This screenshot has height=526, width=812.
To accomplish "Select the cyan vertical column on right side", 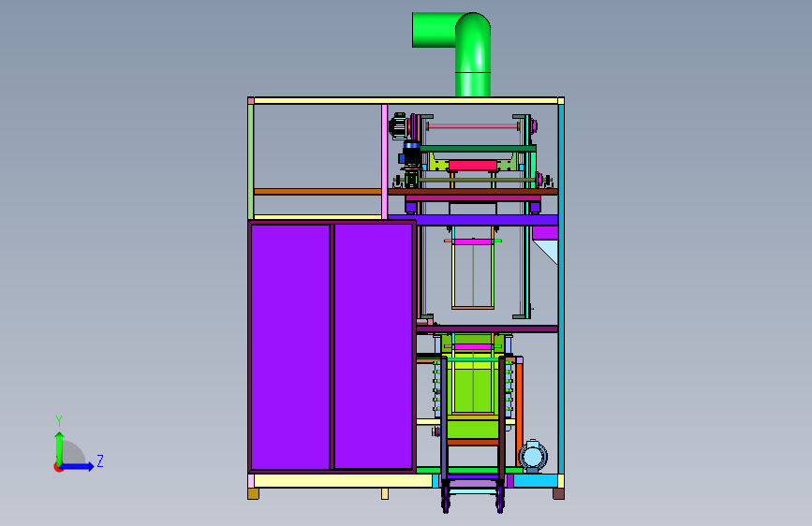I will (561, 289).
